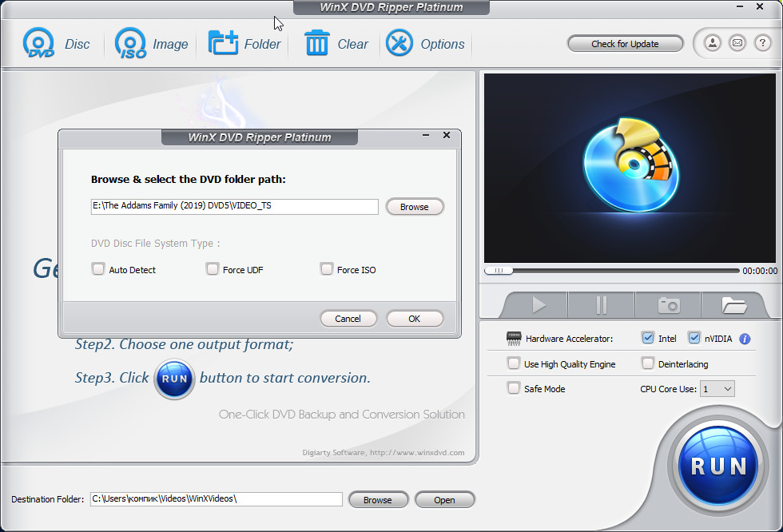Enable Use High Quality Engine
The height and width of the screenshot is (532, 783).
tap(513, 363)
